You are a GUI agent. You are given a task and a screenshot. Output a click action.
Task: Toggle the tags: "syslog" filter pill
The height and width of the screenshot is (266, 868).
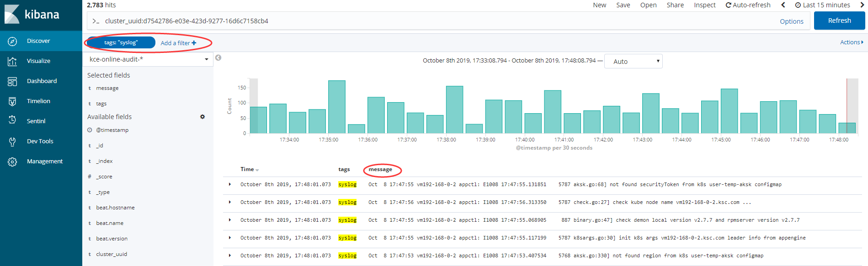pyautogui.click(x=121, y=42)
